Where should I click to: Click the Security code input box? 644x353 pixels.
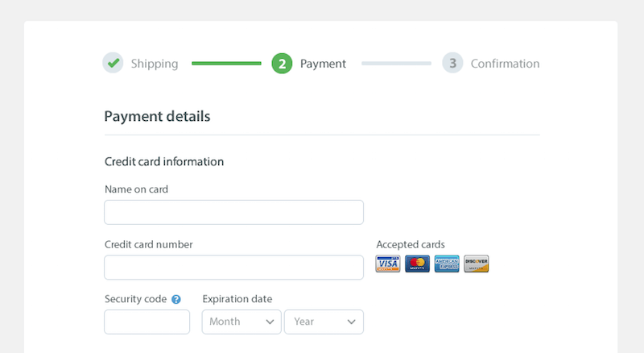pyautogui.click(x=147, y=322)
